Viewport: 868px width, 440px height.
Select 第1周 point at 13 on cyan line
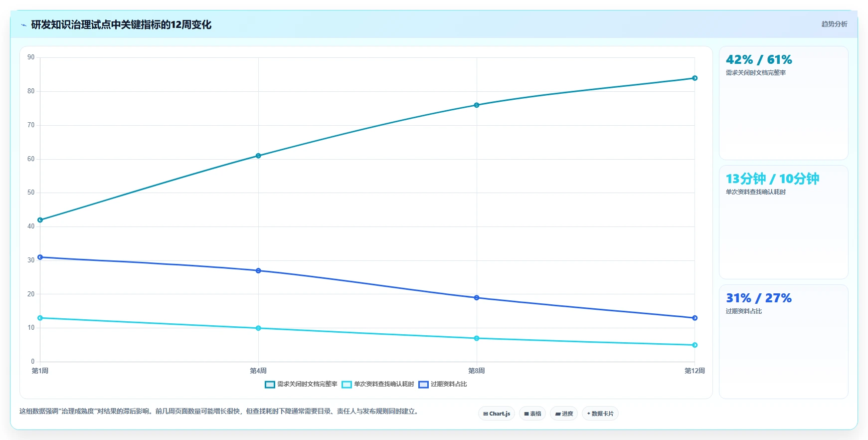tap(40, 318)
